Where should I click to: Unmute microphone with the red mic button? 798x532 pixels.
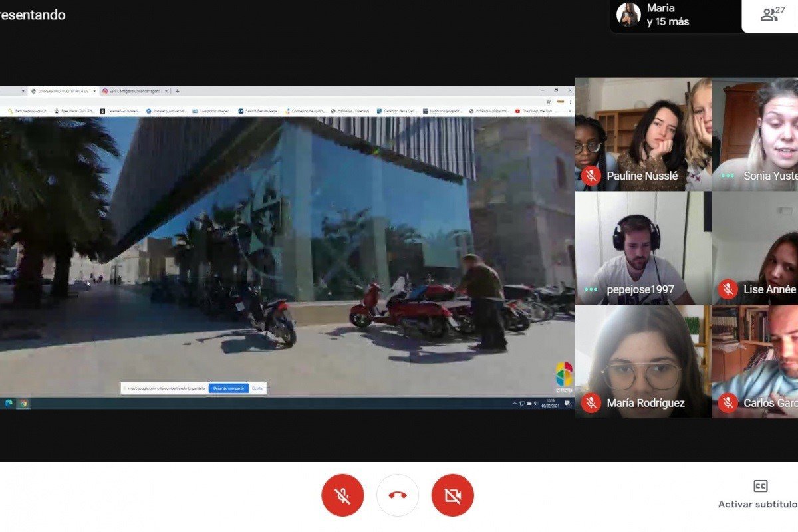pos(342,495)
